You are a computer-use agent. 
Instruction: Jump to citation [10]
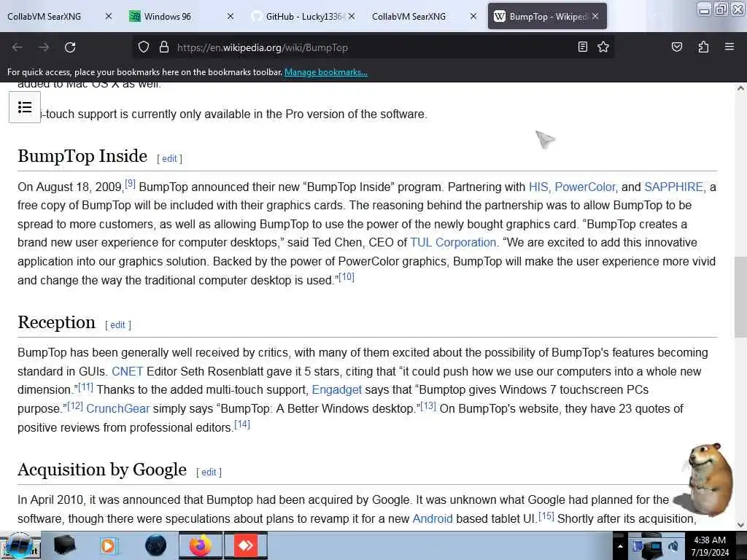click(347, 276)
